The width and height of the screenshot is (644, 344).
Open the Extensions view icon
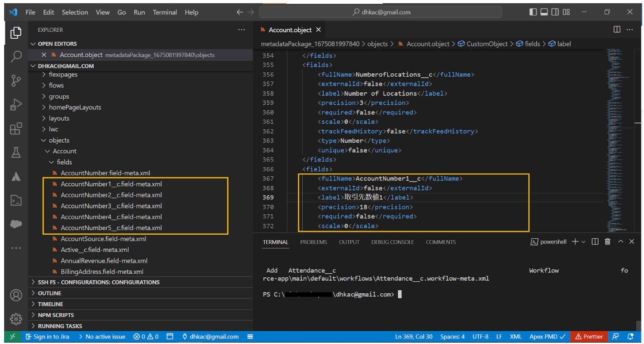point(16,129)
